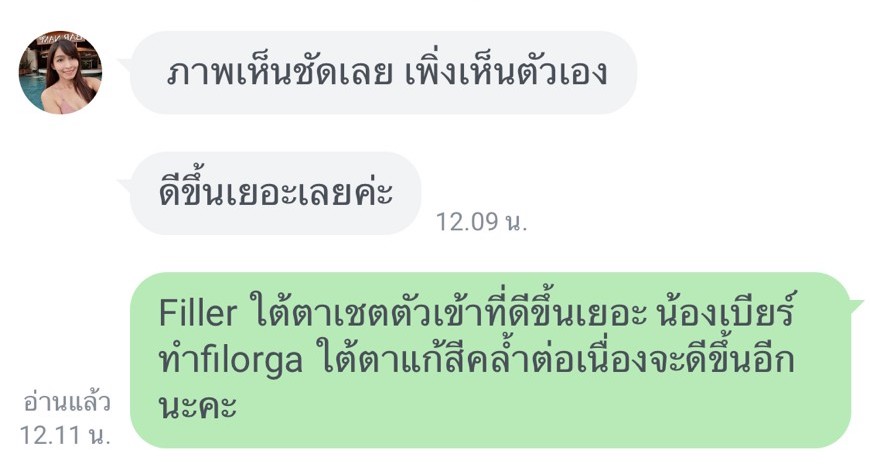Viewport: 870px width, 468px height.
Task: Click the word Filler in green message
Action: pos(198,313)
